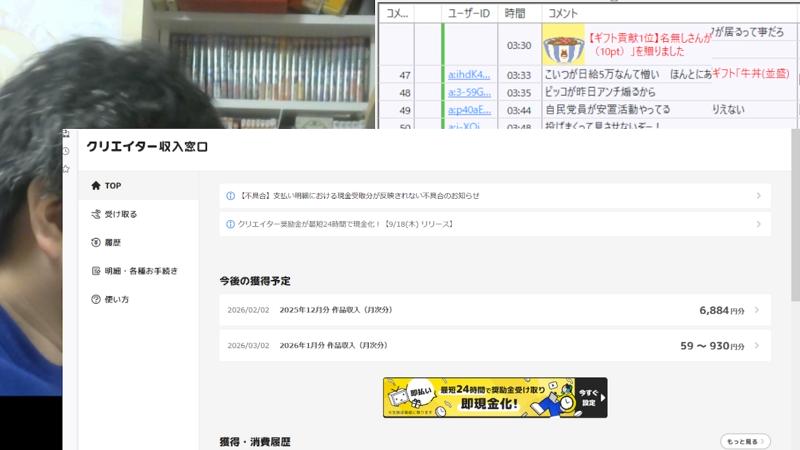Expand the chevron on the 【不具合】 notice
Image resolution: width=800 pixels, height=450 pixels.
[759, 196]
